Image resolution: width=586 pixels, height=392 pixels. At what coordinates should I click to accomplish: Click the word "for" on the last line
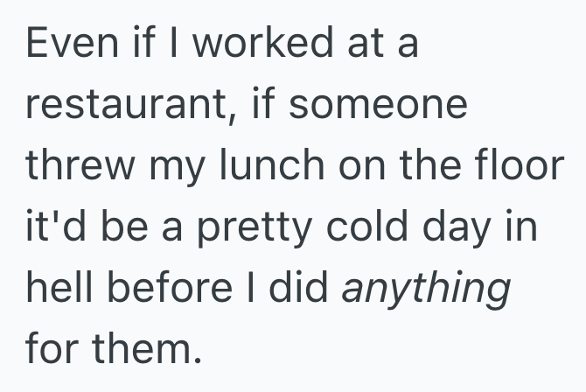(49, 350)
